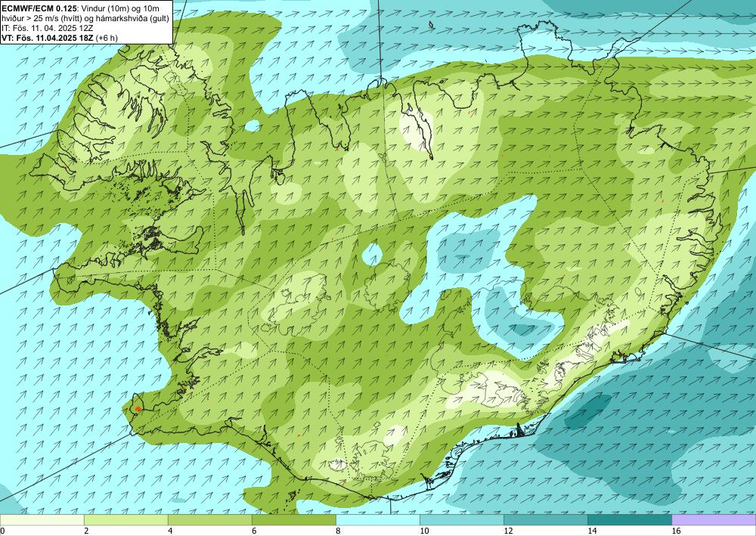The height and width of the screenshot is (536, 756).
Task: Click the 'VT: Fös. 11.04.2025 18Z' line
Action: pyautogui.click(x=48, y=38)
